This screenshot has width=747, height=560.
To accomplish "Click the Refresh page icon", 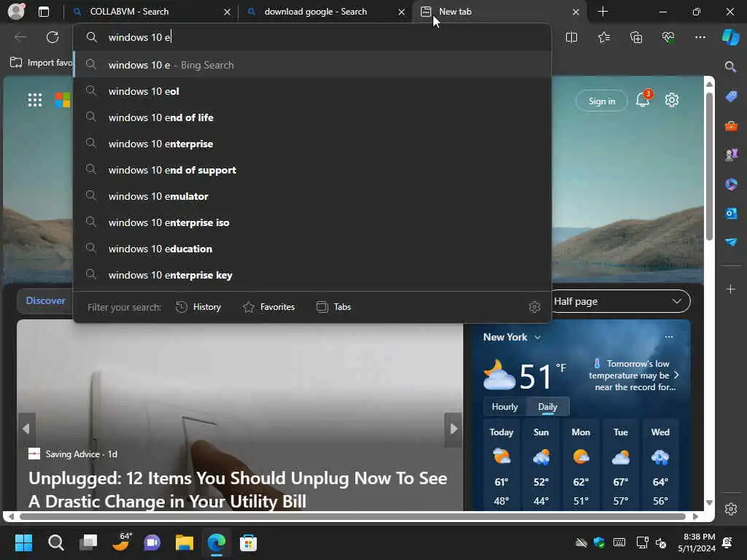I will coord(53,37).
